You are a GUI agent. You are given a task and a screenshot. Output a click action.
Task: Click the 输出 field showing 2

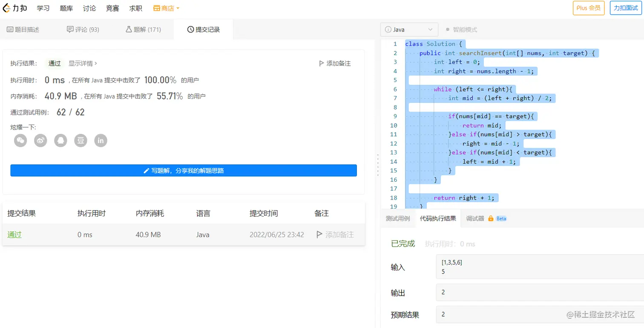(540, 293)
